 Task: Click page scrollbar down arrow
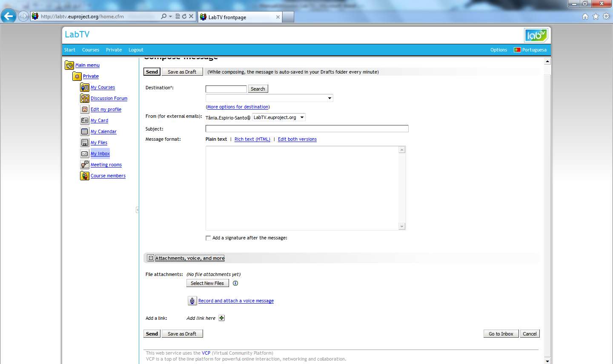547,361
